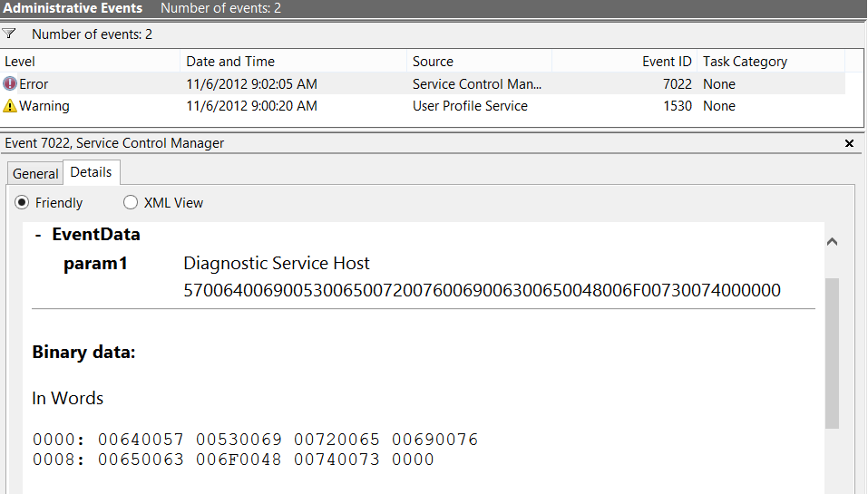The image size is (868, 494).
Task: Click the red Error level icon
Action: tap(10, 84)
